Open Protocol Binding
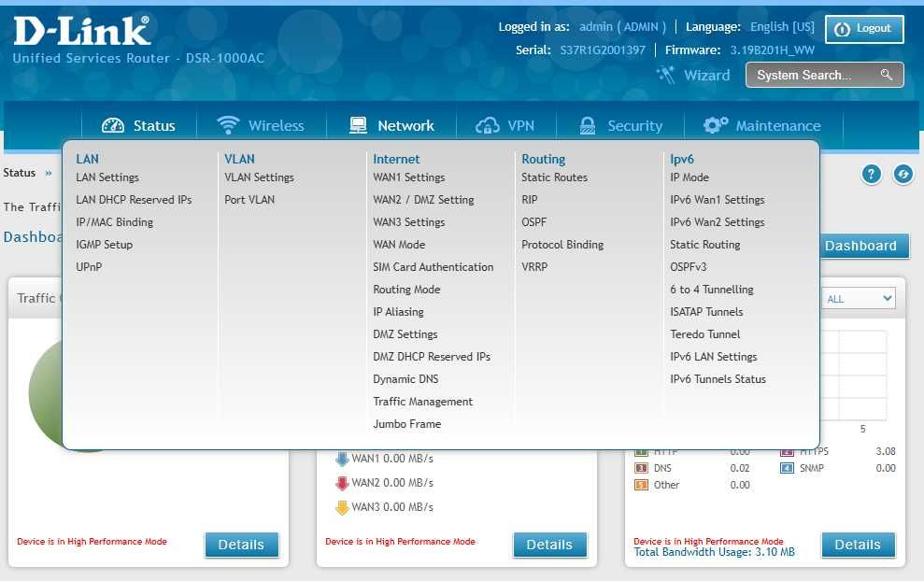 click(562, 245)
